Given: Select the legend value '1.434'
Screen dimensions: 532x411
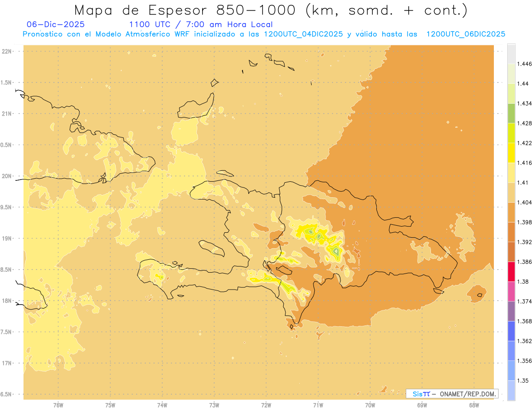Looking at the screenshot, I should click(x=524, y=103).
